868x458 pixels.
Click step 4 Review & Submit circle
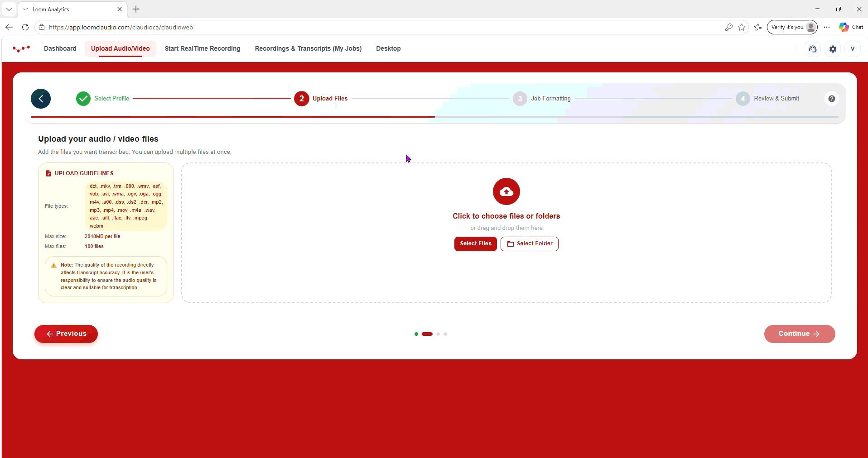(x=743, y=99)
